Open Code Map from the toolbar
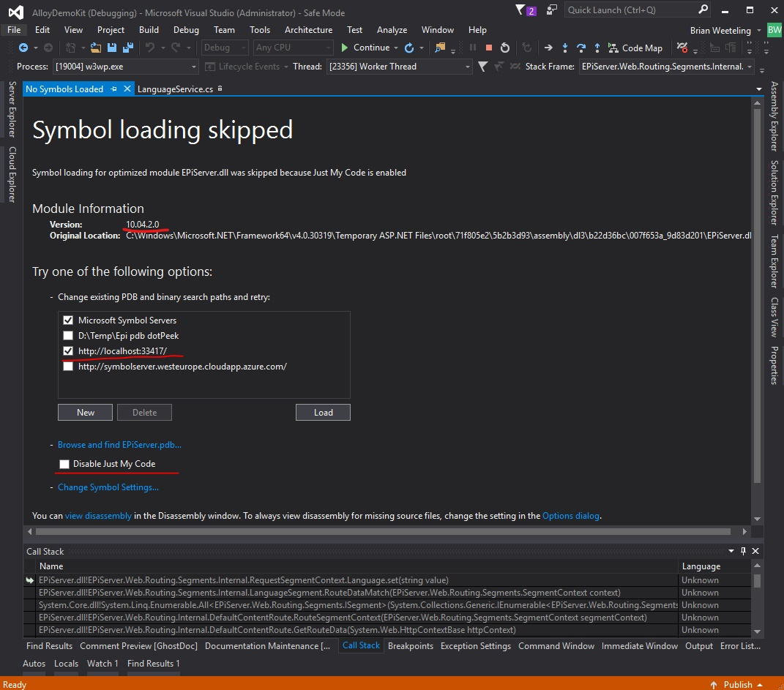 pos(635,48)
